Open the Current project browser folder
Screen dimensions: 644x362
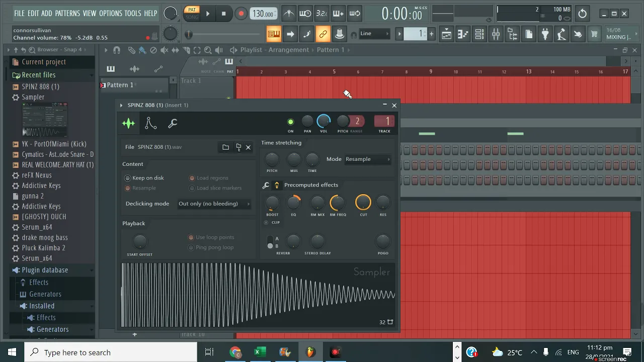(43, 62)
